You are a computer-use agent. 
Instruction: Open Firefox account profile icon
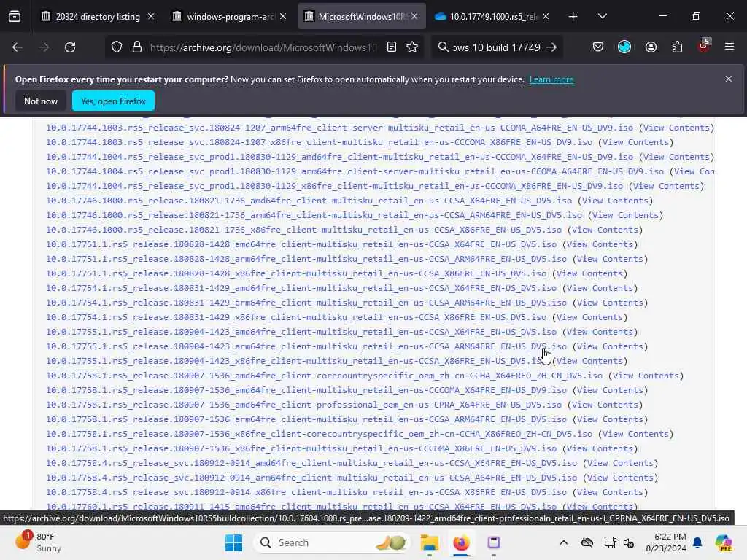point(651,47)
